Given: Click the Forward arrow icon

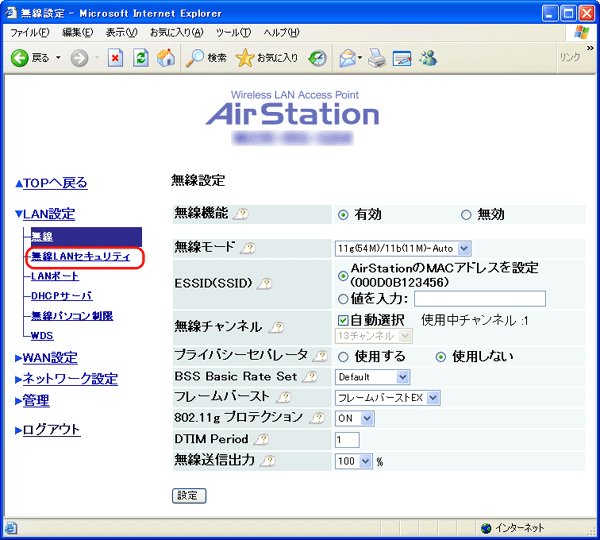Looking at the screenshot, I should [79, 58].
